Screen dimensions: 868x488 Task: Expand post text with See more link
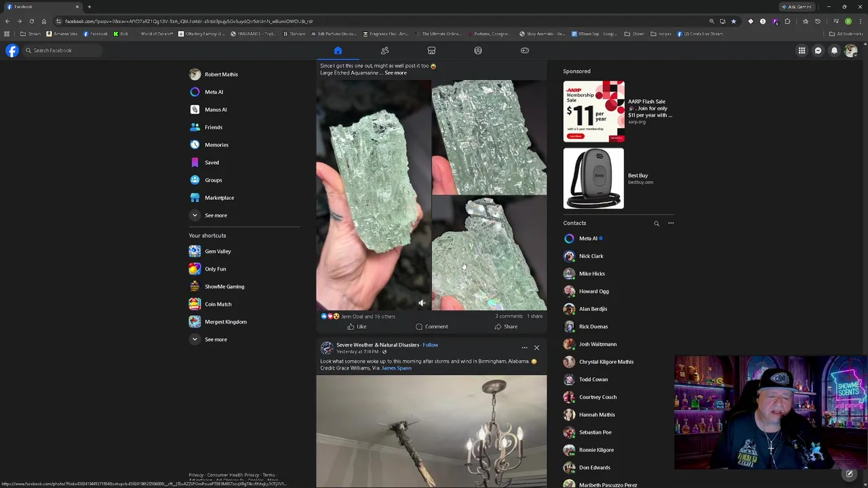coord(395,73)
